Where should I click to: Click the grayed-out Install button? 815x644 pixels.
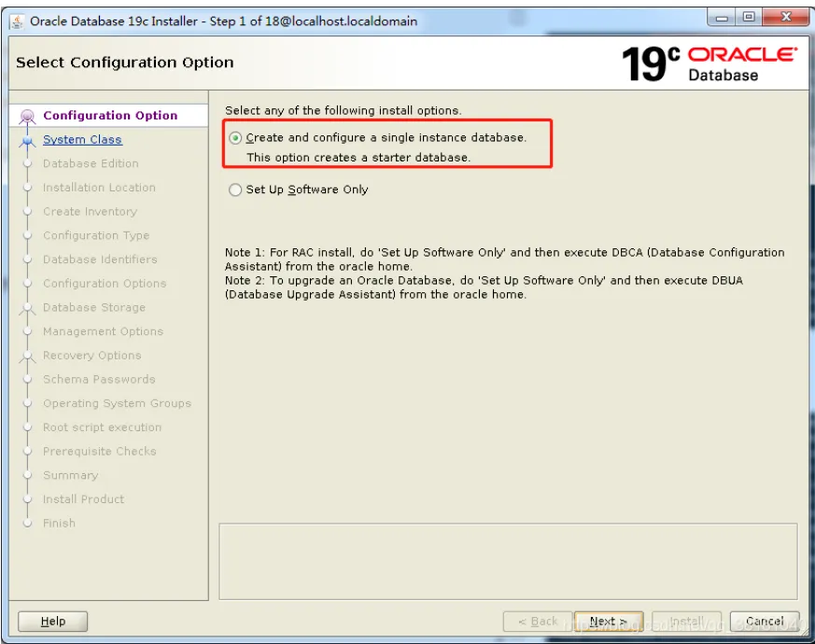(686, 621)
